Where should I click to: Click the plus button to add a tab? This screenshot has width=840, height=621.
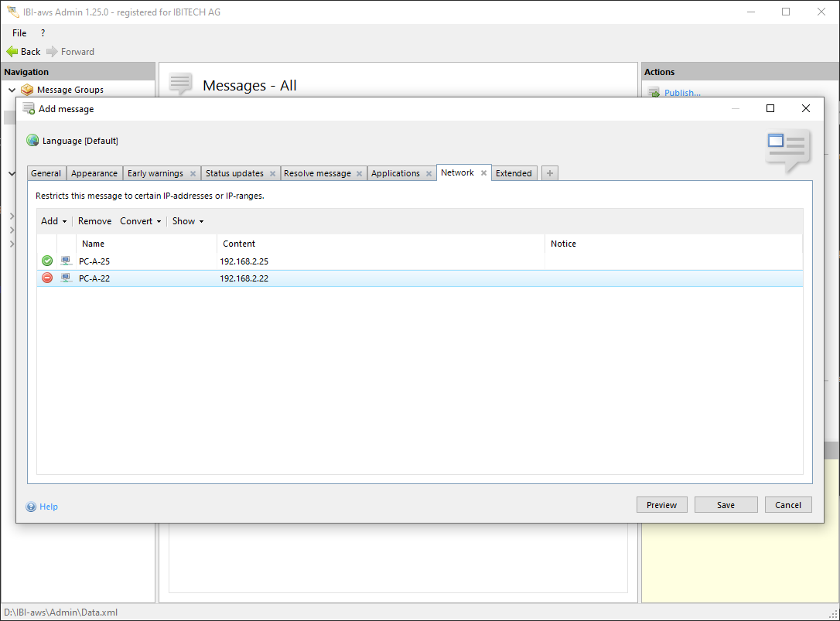coord(549,173)
